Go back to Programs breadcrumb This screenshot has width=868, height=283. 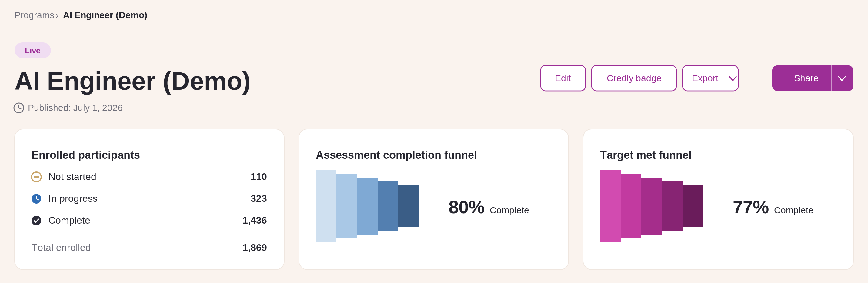point(34,15)
